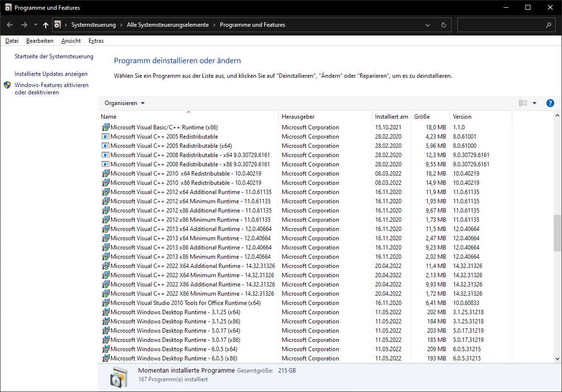Click Alle Systemsteuerungselemente breadcrumb
The image size is (562, 392).
point(168,25)
